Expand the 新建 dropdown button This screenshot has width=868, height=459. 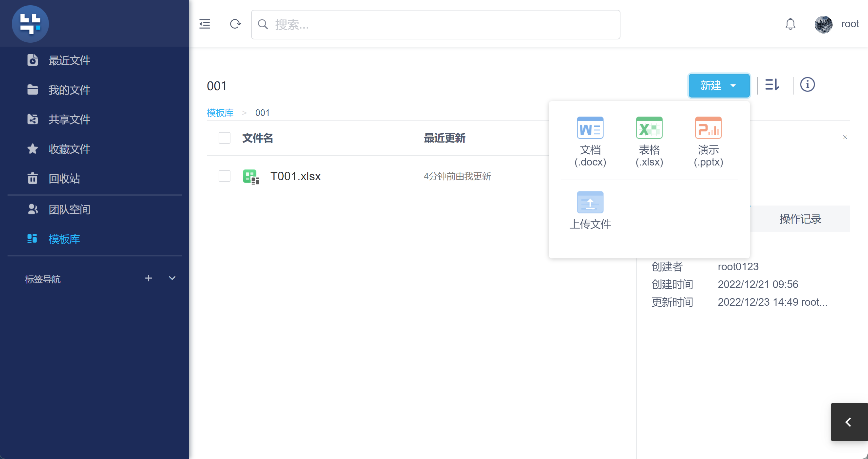(x=719, y=86)
